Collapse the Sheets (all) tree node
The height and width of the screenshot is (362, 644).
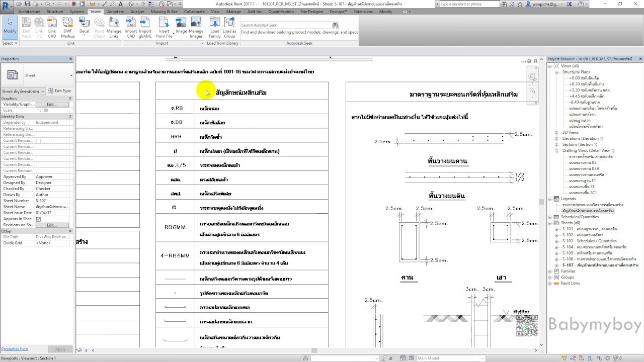coord(550,223)
